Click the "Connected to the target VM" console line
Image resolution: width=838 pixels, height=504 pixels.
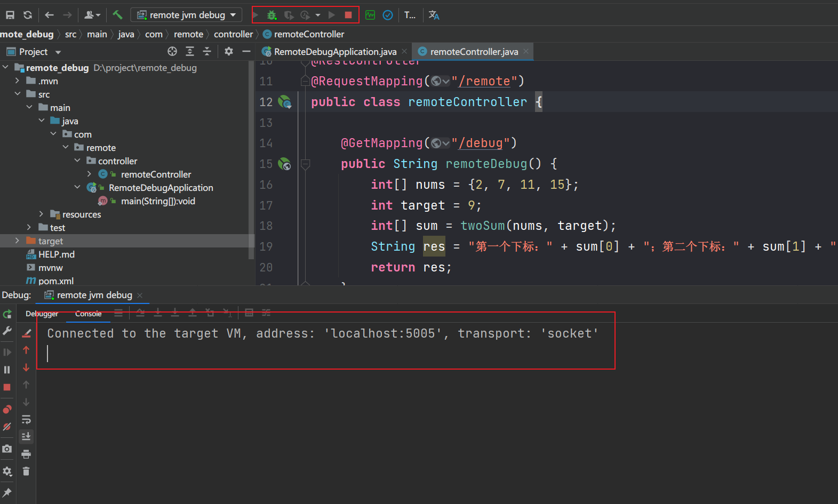(323, 333)
